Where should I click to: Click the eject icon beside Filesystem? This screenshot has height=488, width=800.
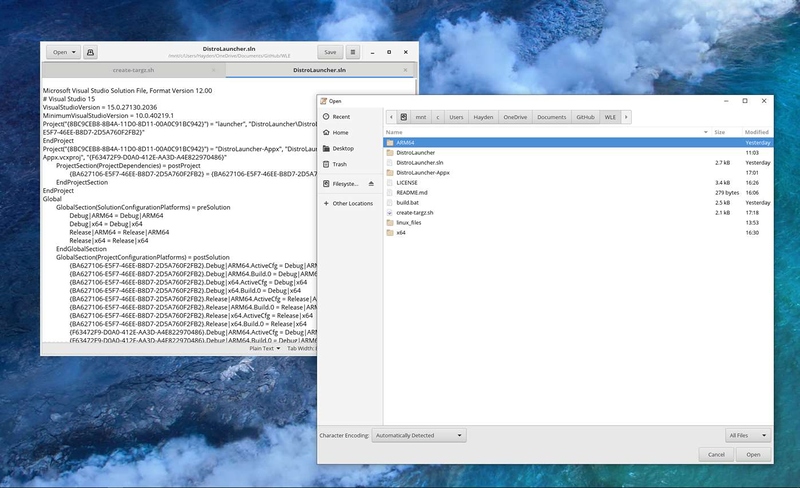(371, 184)
